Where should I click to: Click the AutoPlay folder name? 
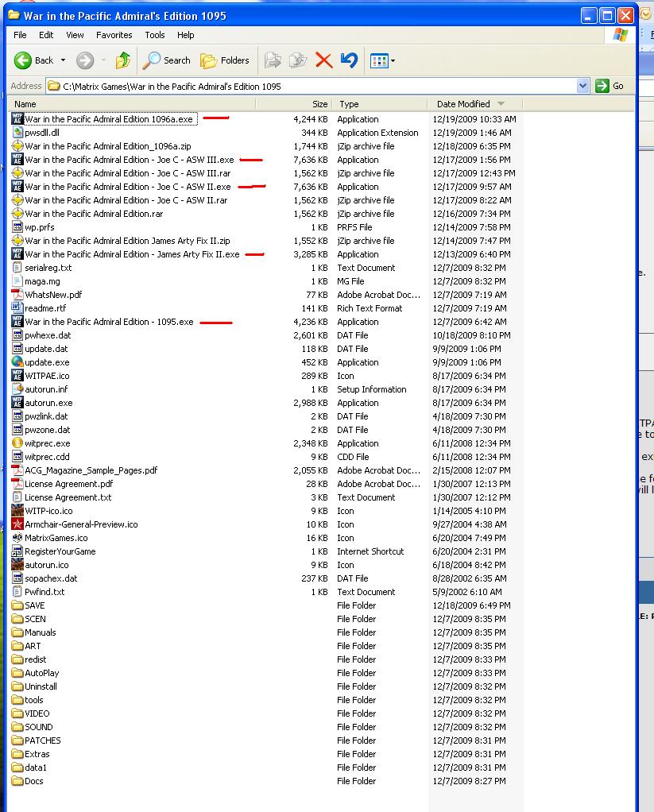click(42, 673)
